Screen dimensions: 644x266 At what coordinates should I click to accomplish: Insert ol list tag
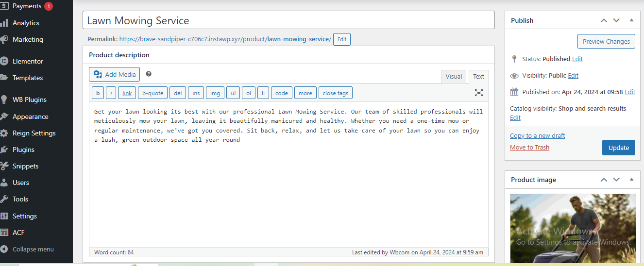[x=249, y=93]
